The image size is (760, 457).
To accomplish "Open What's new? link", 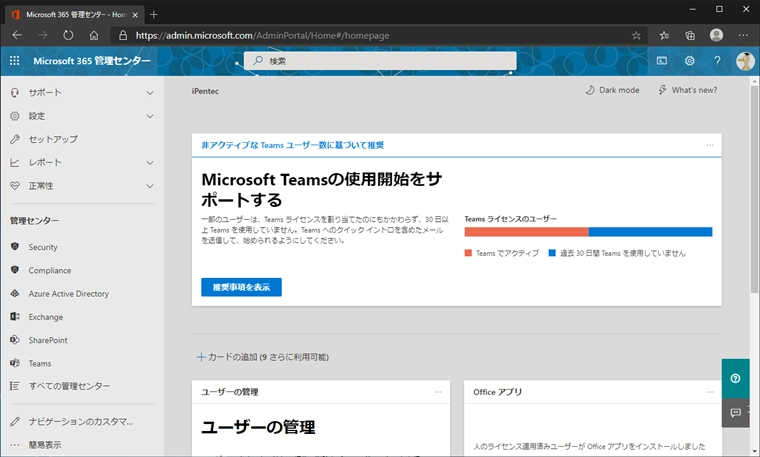I will tap(687, 90).
